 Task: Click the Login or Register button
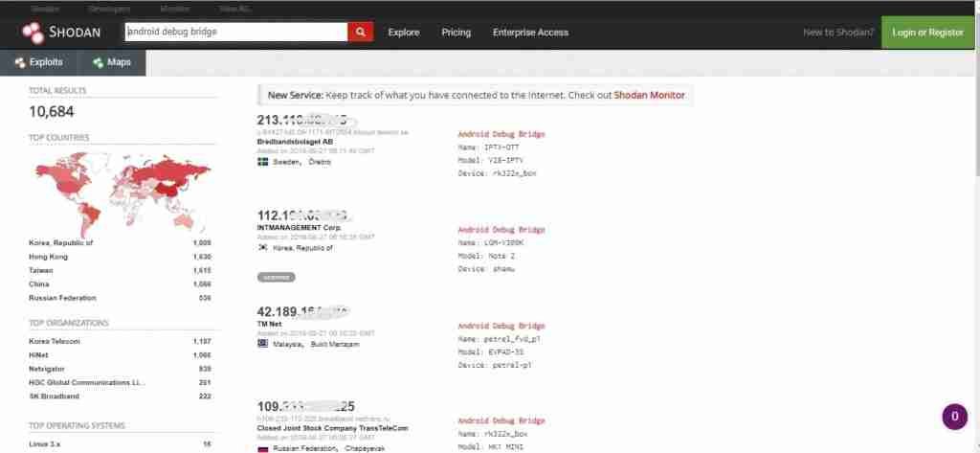pos(927,33)
